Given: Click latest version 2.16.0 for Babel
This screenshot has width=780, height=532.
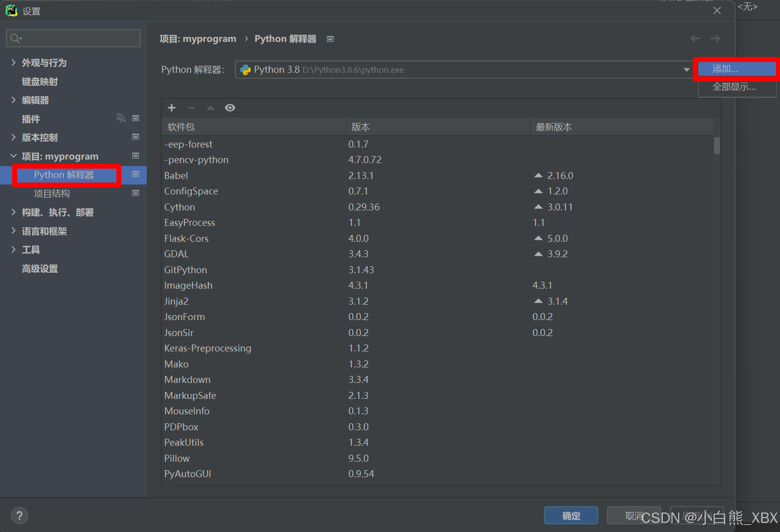Looking at the screenshot, I should coord(560,176).
